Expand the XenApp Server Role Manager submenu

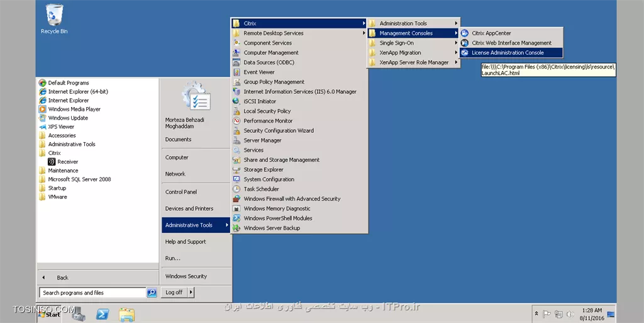click(456, 62)
